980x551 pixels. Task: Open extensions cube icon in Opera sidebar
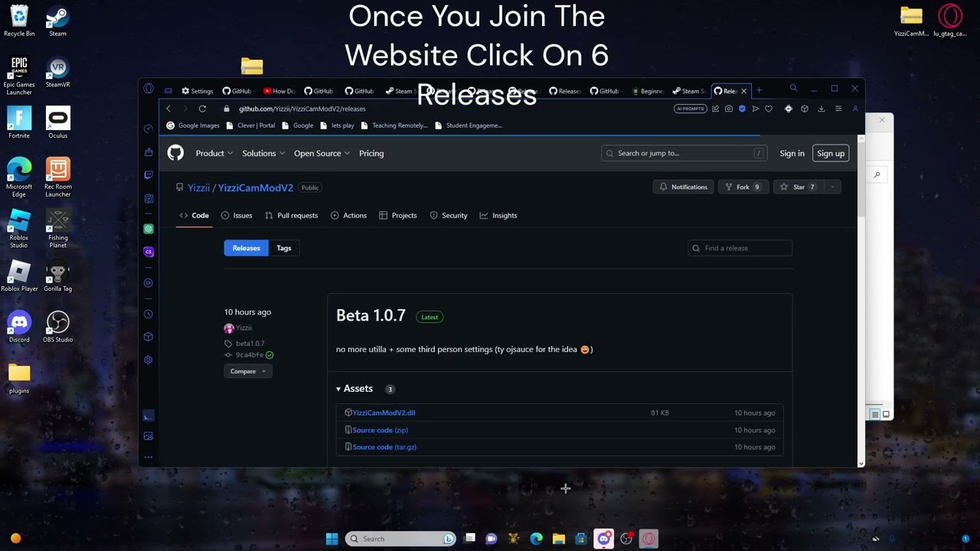149,337
